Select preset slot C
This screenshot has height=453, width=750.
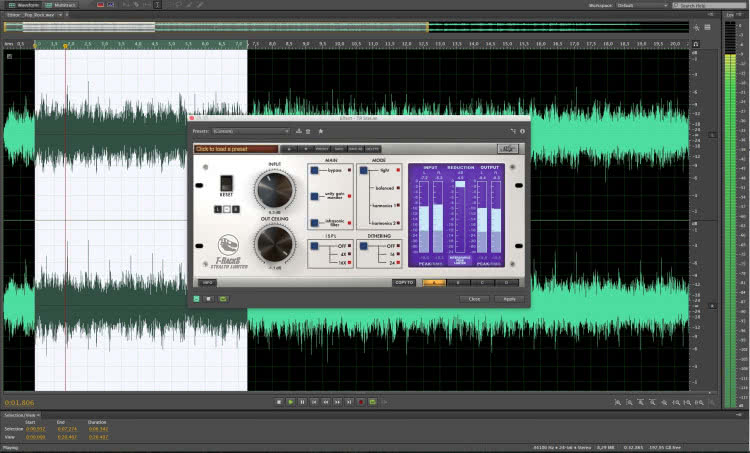[x=482, y=283]
